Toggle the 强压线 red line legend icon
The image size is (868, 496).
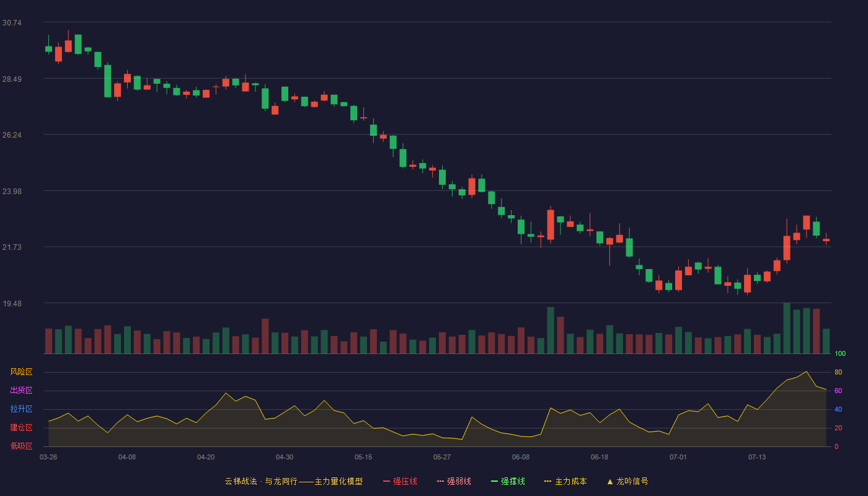click(x=386, y=481)
